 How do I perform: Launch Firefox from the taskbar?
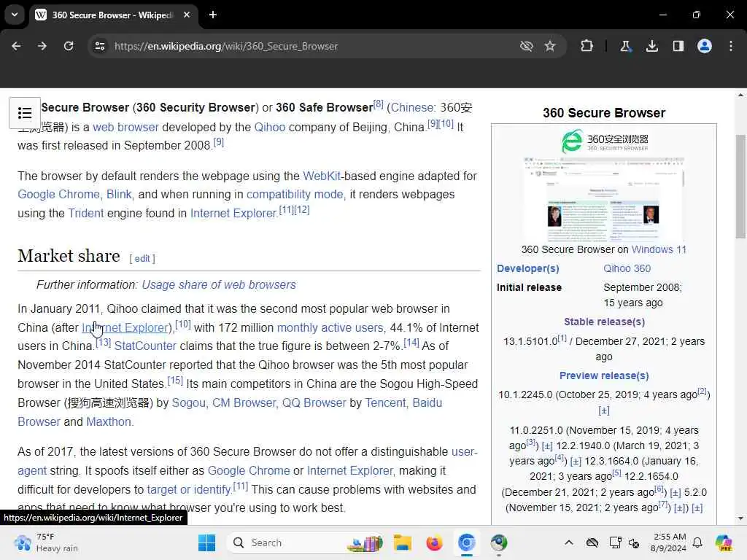435,542
